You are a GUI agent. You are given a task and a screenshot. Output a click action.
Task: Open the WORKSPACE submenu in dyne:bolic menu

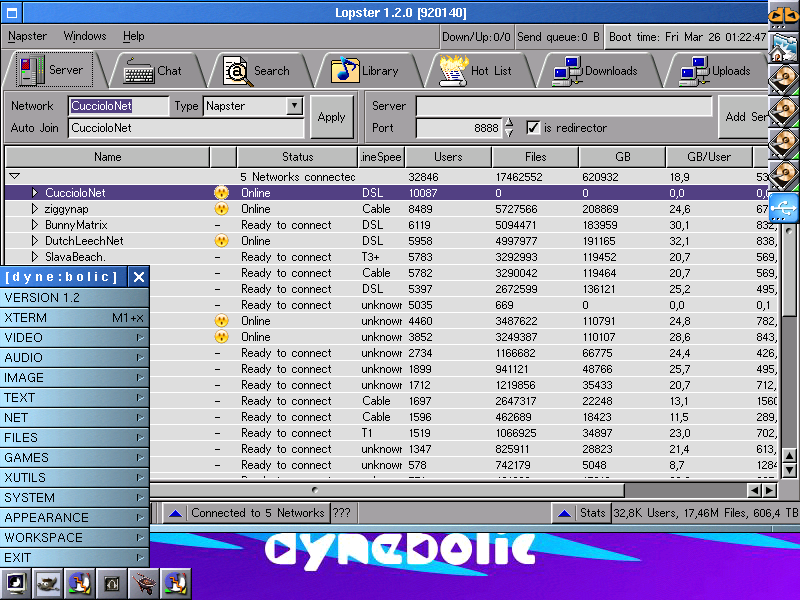coord(74,538)
